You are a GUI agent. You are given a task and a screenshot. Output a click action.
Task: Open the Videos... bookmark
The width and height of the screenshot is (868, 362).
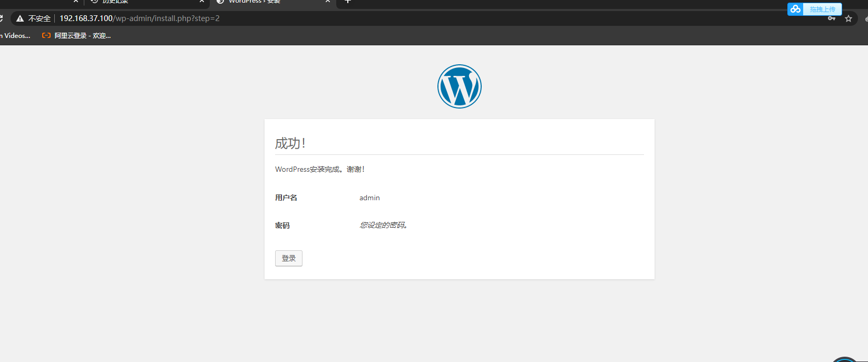[x=16, y=36]
